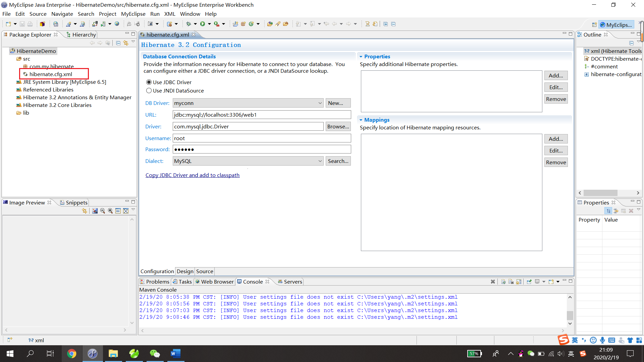The height and width of the screenshot is (362, 644).
Task: Click Copy JDBC Driver and add to classpath link
Action: (193, 175)
